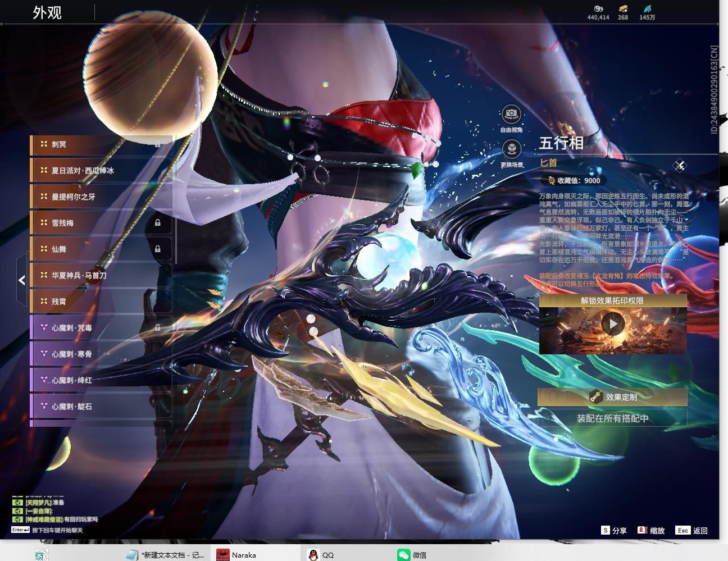Click the lock icon on 雪残梅
728x561 pixels.
158,222
